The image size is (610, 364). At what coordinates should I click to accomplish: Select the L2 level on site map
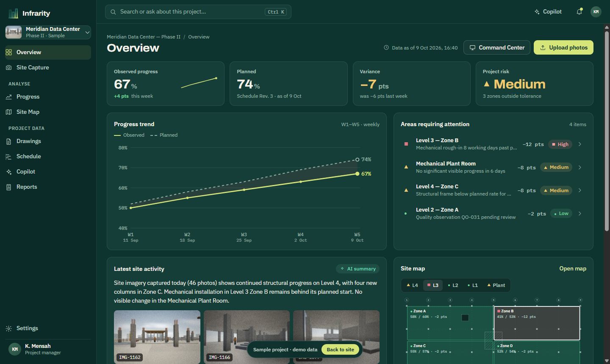[x=453, y=285]
